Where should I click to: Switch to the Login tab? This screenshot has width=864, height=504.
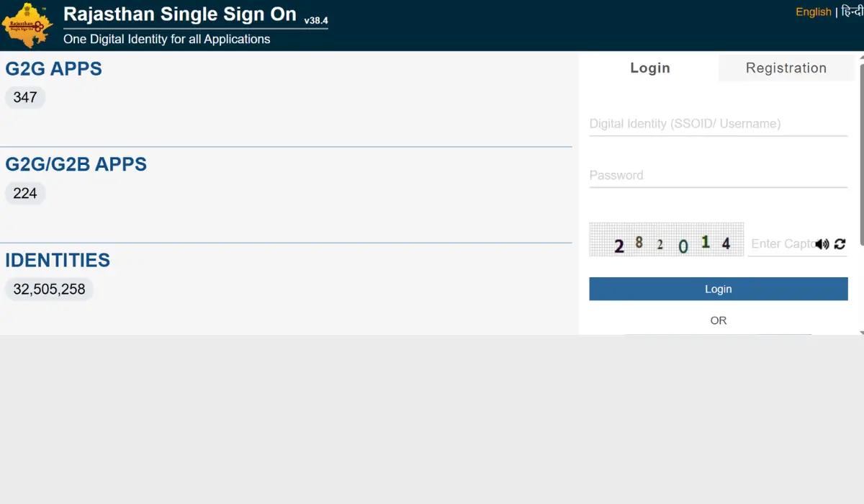[649, 68]
